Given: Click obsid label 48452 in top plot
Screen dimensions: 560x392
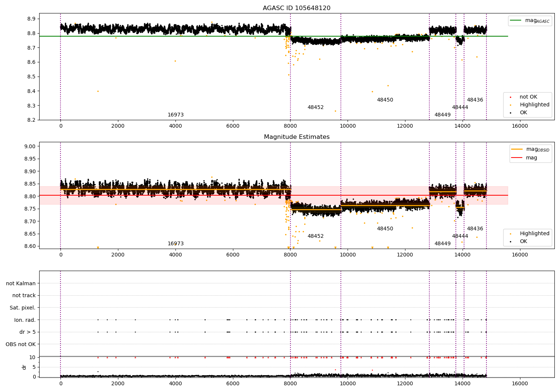Looking at the screenshot, I should point(315,108).
